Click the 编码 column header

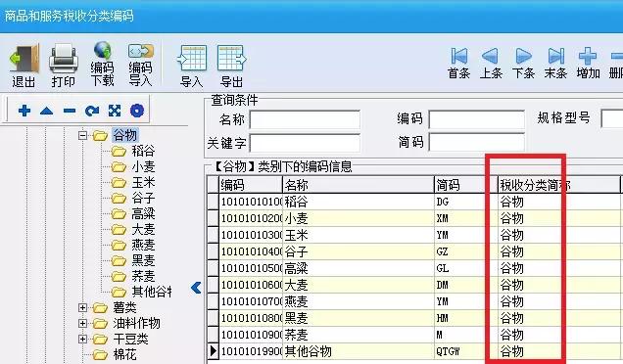[251, 185]
